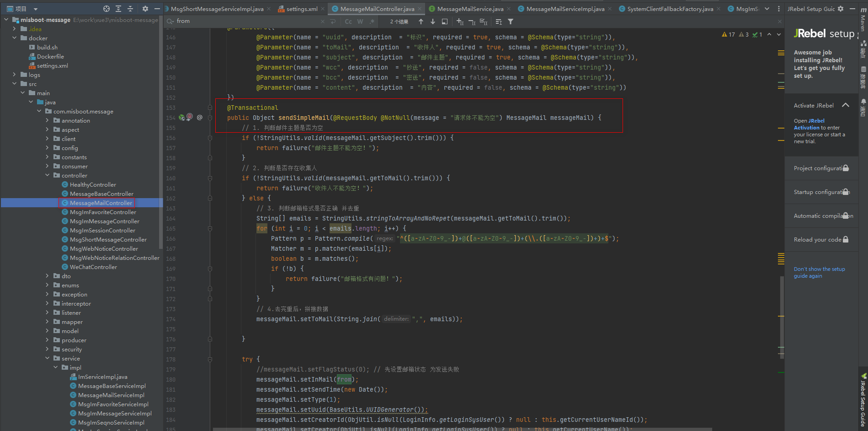
Task: Collapse the Activate JRebel section
Action: click(x=846, y=105)
